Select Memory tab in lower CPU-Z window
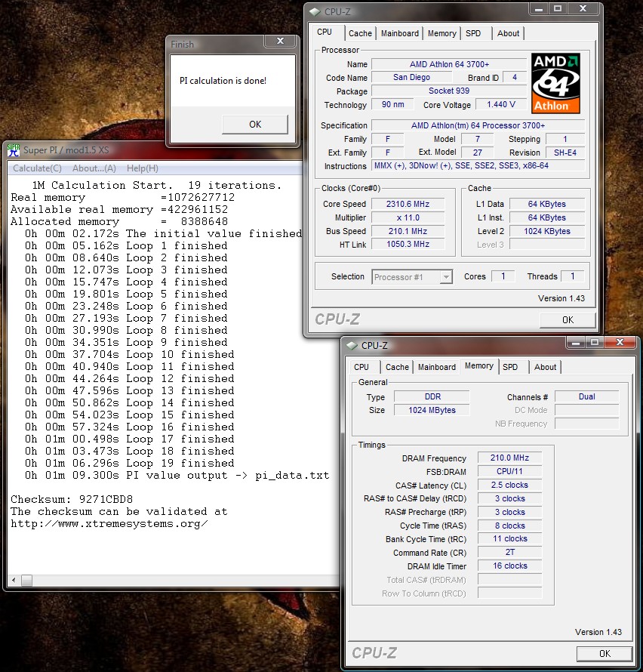 pyautogui.click(x=479, y=365)
